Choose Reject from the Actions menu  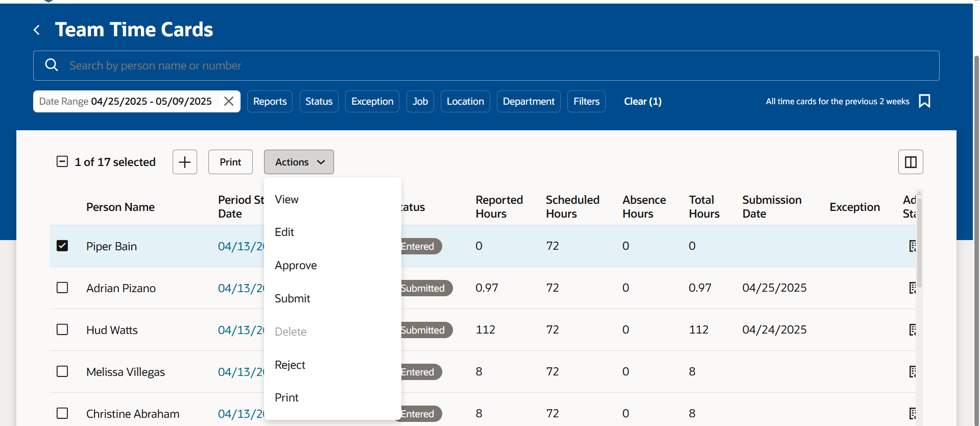point(332,365)
